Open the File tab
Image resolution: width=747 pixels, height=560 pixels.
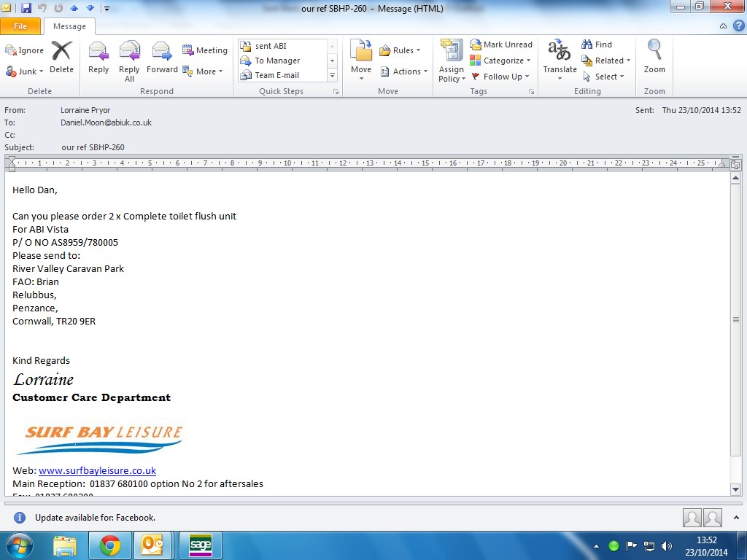(20, 26)
